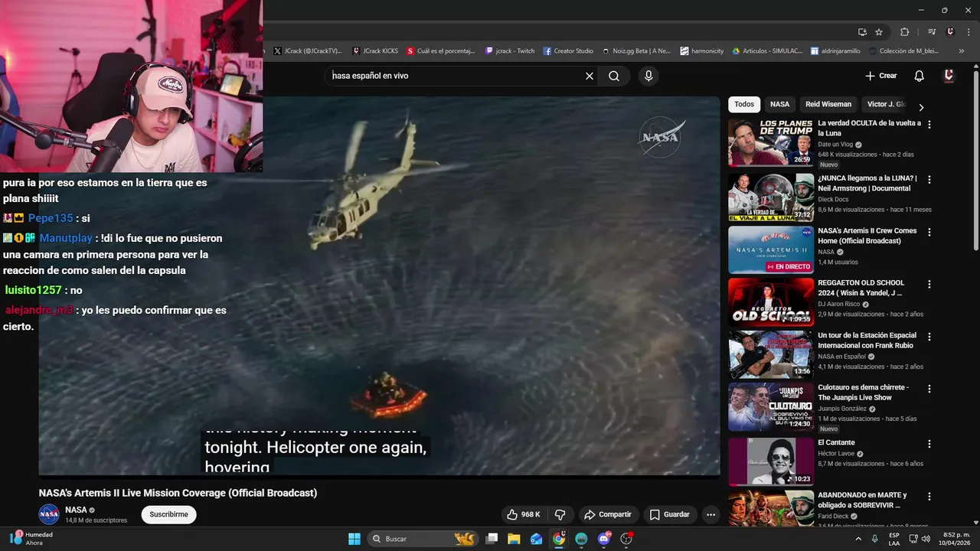Open options for Culotauro es dema chirrete video
Image resolution: width=980 pixels, height=551 pixels.
(929, 389)
